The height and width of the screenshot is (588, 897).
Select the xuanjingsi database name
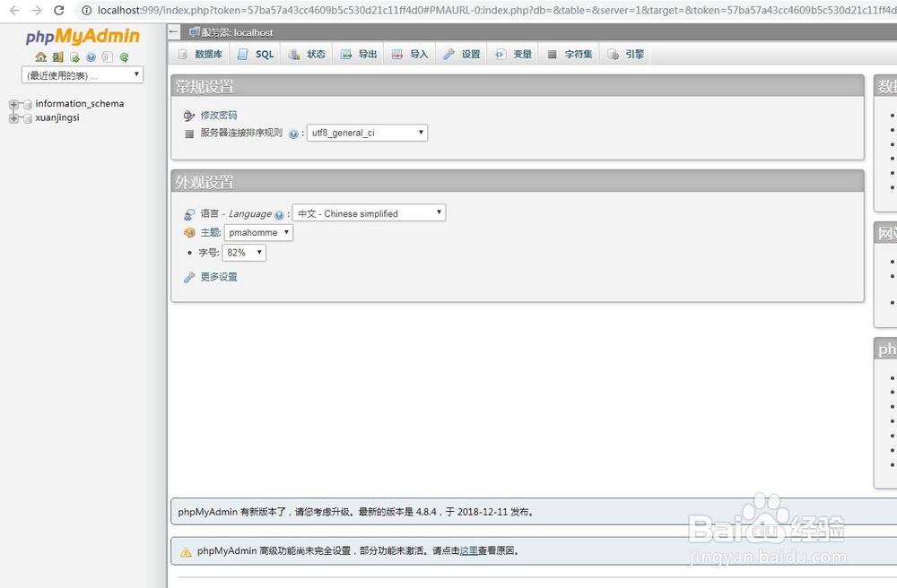[x=57, y=117]
